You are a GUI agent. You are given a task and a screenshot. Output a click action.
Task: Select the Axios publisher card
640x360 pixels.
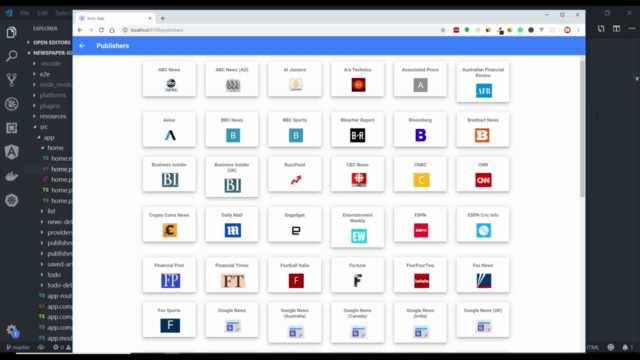169,129
